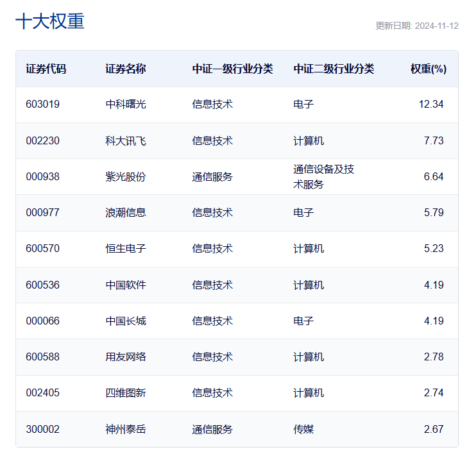Click 通信设备及技术服务 industry cell
Image resolution: width=476 pixels, height=454 pixels.
click(323, 176)
